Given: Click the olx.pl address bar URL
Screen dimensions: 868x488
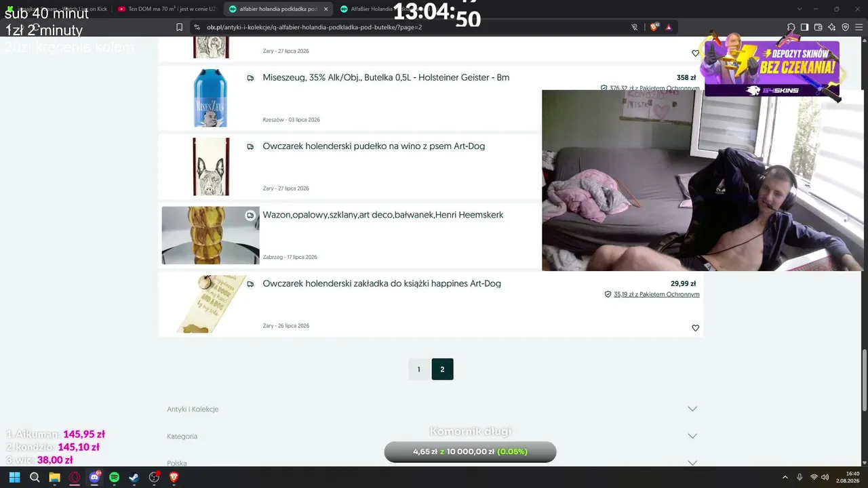Looking at the screenshot, I should point(313,27).
